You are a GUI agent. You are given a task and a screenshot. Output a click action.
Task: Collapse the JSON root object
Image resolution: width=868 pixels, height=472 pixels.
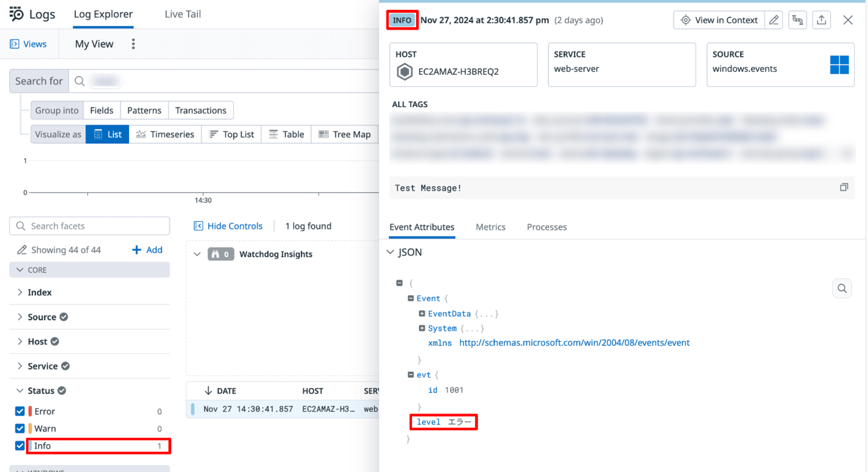click(x=399, y=283)
